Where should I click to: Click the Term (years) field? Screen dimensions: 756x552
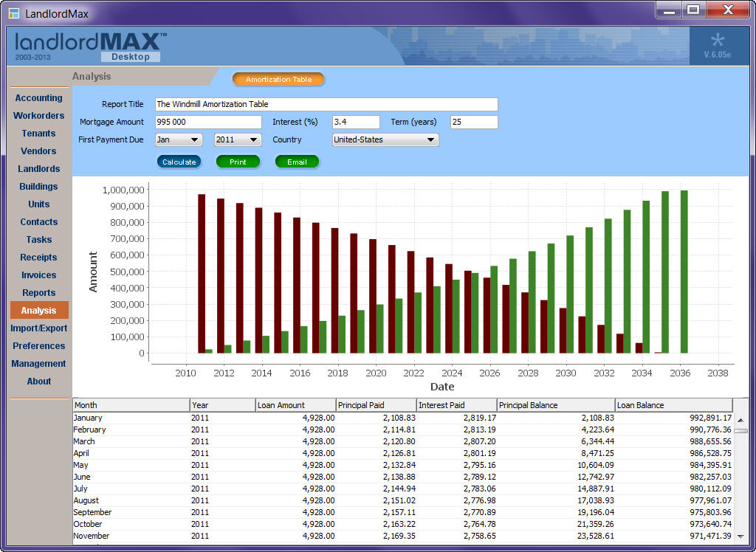[x=474, y=122]
